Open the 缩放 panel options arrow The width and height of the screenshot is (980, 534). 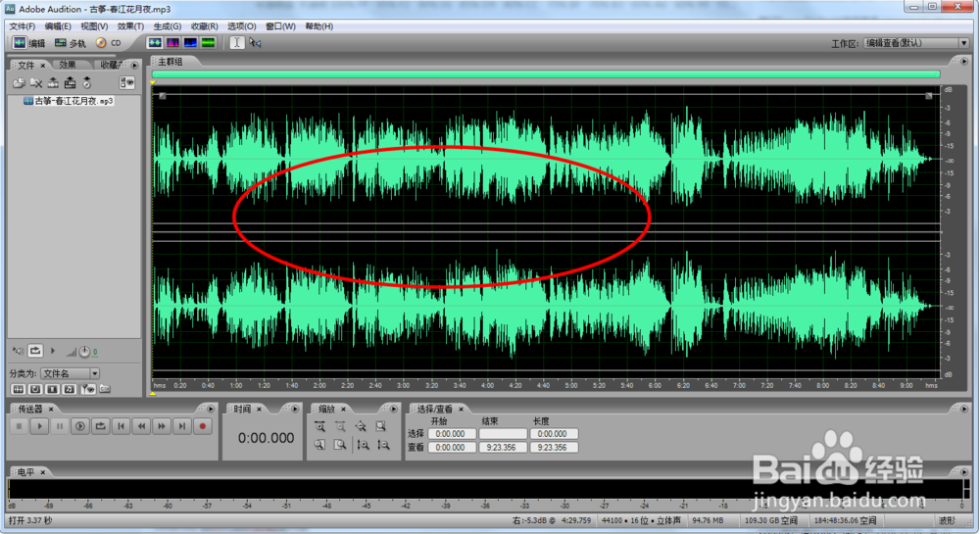point(394,410)
